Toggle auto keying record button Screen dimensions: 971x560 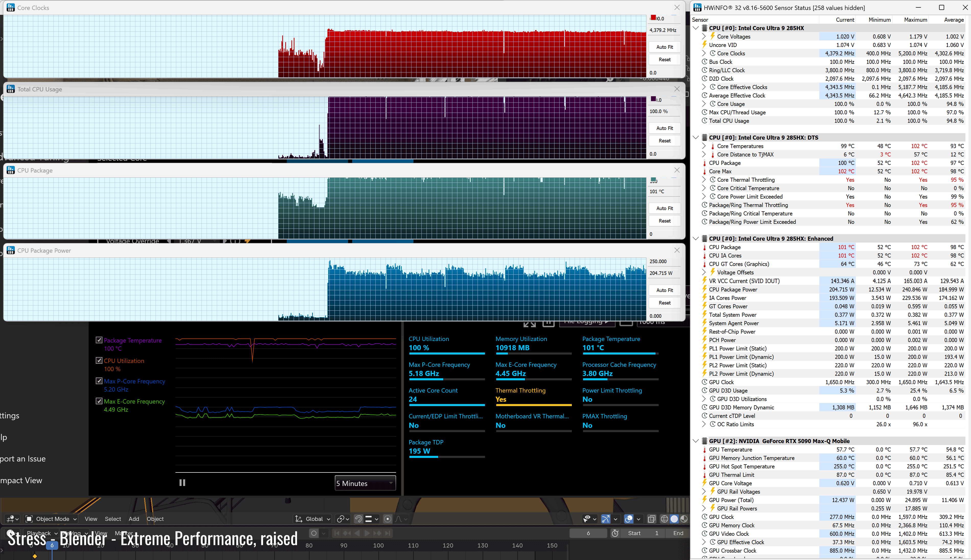[x=314, y=533]
